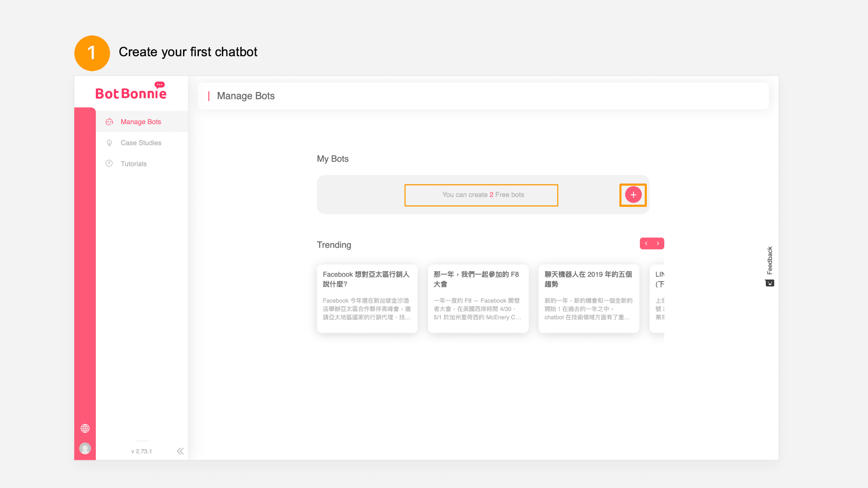Click the Tutorials question mark icon
The height and width of the screenshot is (488, 868).
109,163
